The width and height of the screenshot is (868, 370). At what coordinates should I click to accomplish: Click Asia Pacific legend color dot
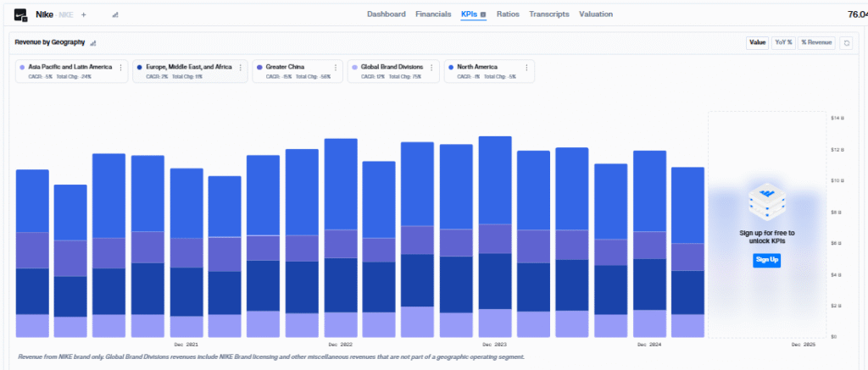[22, 67]
